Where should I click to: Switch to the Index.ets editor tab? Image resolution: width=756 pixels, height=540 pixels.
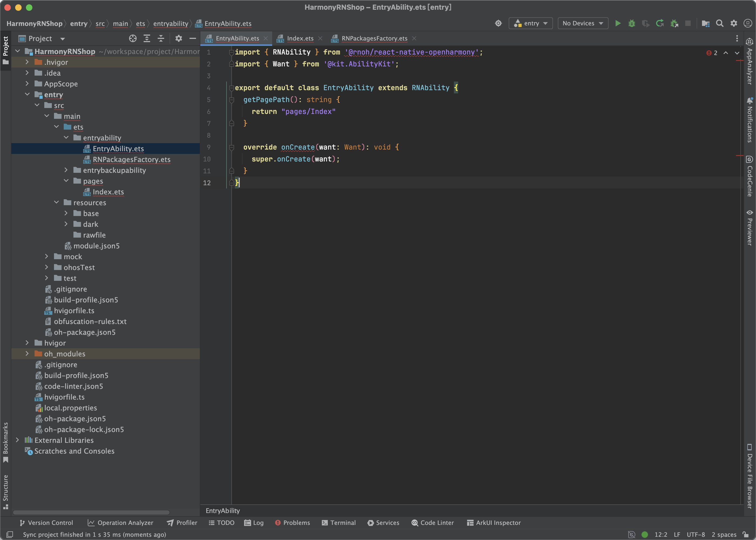pyautogui.click(x=300, y=39)
